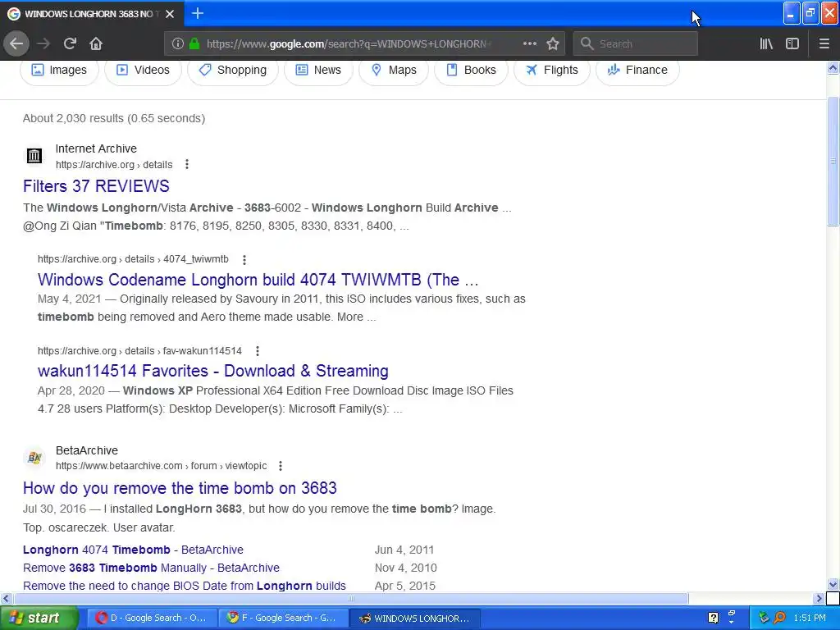
Task: Click the About 2,030 results text
Action: (113, 118)
